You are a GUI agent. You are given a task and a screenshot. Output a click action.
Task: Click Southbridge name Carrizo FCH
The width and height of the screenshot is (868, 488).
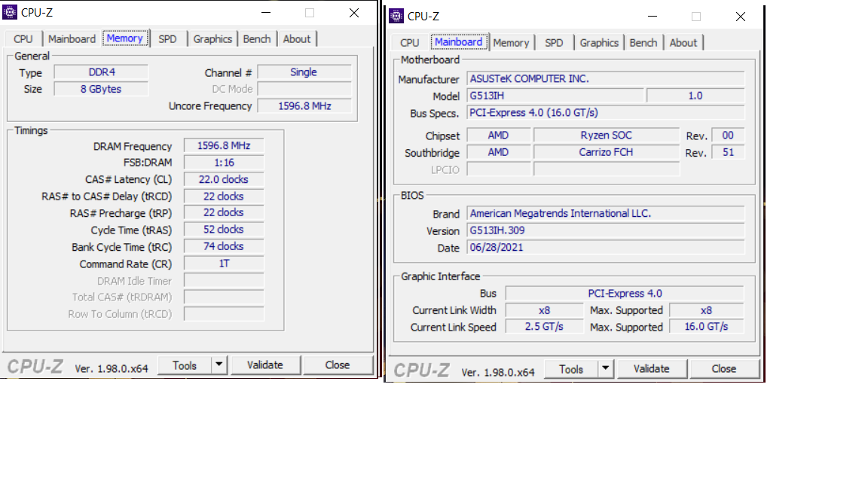606,152
